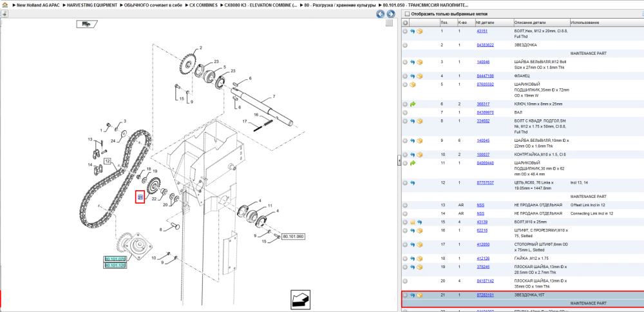Open NSS link in row 13
The width and height of the screenshot is (644, 312).
coord(480,205)
